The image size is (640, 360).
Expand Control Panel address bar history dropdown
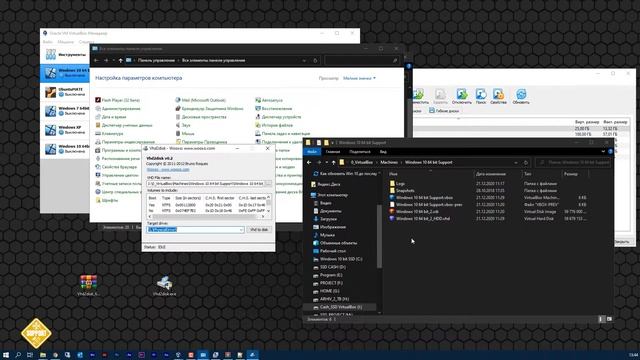pyautogui.click(x=304, y=60)
